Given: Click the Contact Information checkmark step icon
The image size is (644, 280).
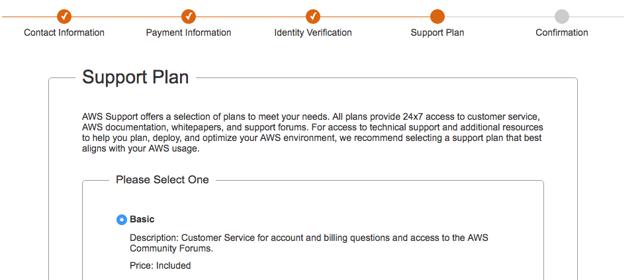Looking at the screenshot, I should coord(64,17).
